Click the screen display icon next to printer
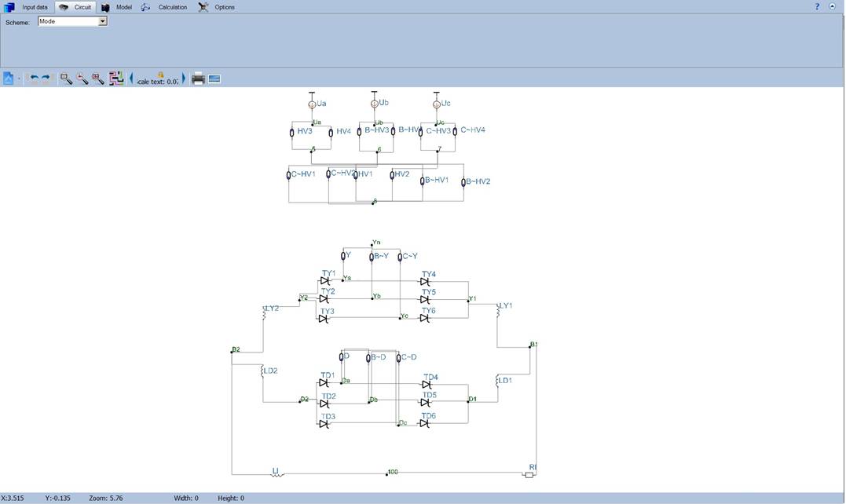Image resolution: width=846 pixels, height=504 pixels. (x=214, y=79)
